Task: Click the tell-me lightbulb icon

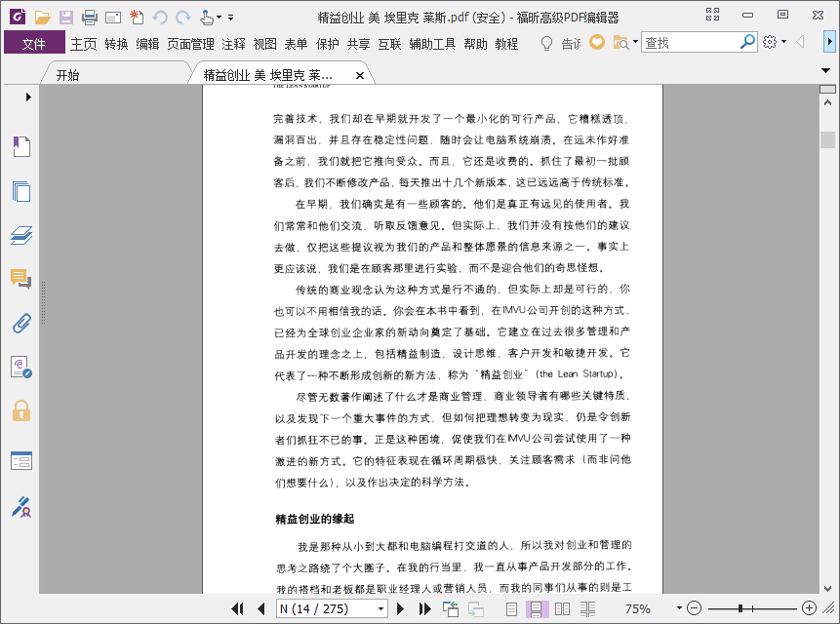Action: click(x=546, y=43)
